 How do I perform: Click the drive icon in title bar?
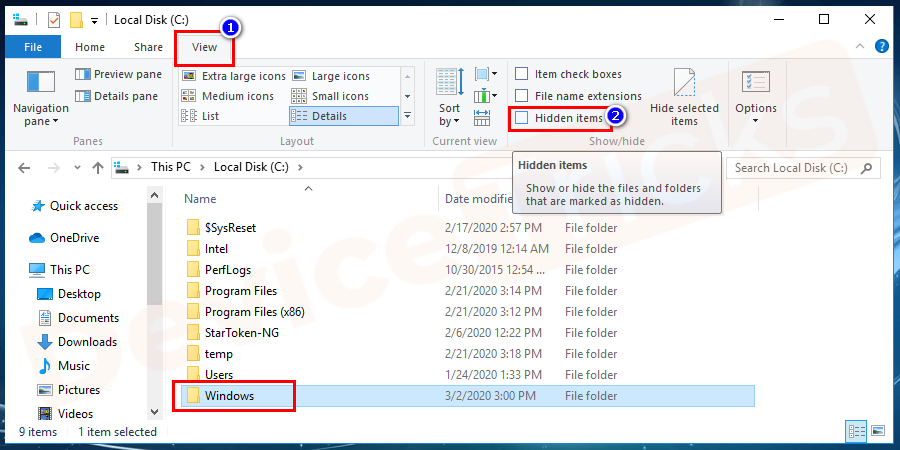tap(21, 20)
